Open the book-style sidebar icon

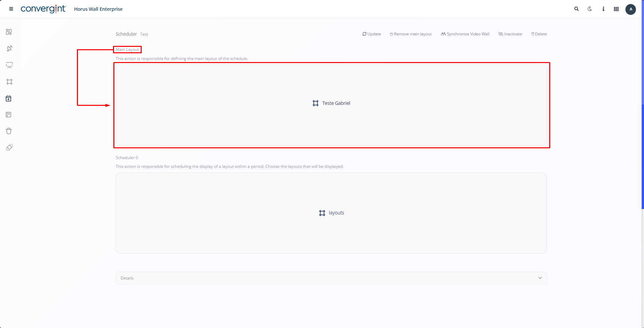[x=9, y=115]
